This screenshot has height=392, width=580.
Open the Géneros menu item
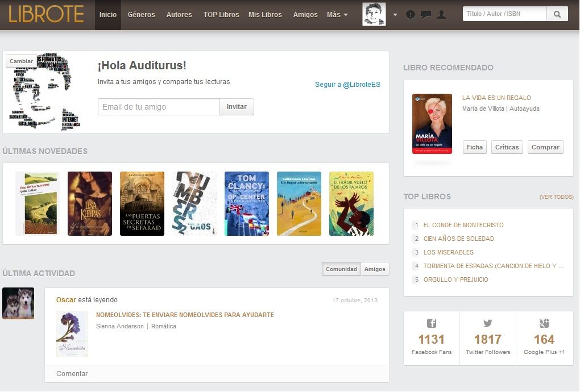(x=141, y=15)
